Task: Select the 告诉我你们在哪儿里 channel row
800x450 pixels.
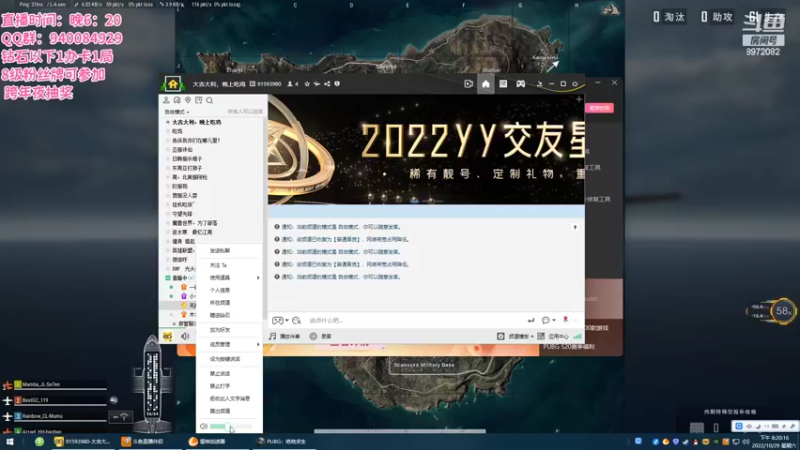Action: tap(196, 140)
